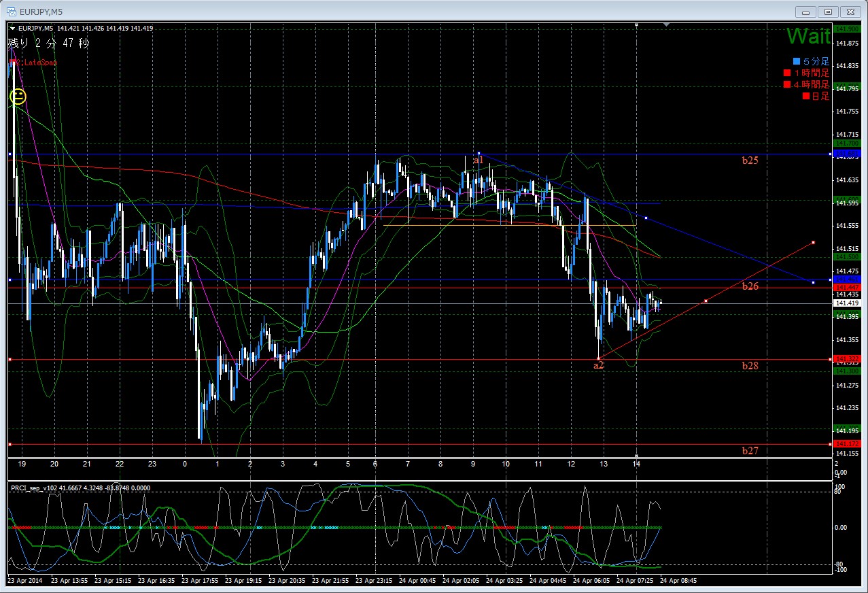Select the red trendline's upper end anchor point

(814, 242)
